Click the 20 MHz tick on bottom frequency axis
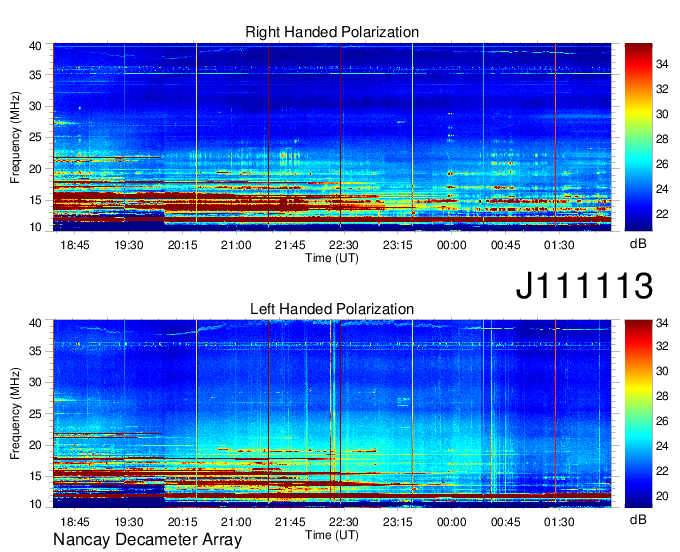 [36, 445]
